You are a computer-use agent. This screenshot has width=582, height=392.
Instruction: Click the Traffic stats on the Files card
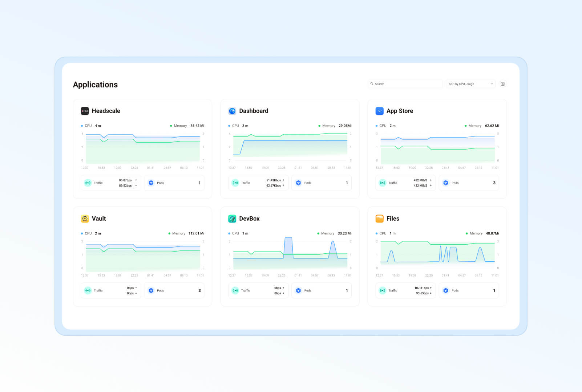[422, 290]
